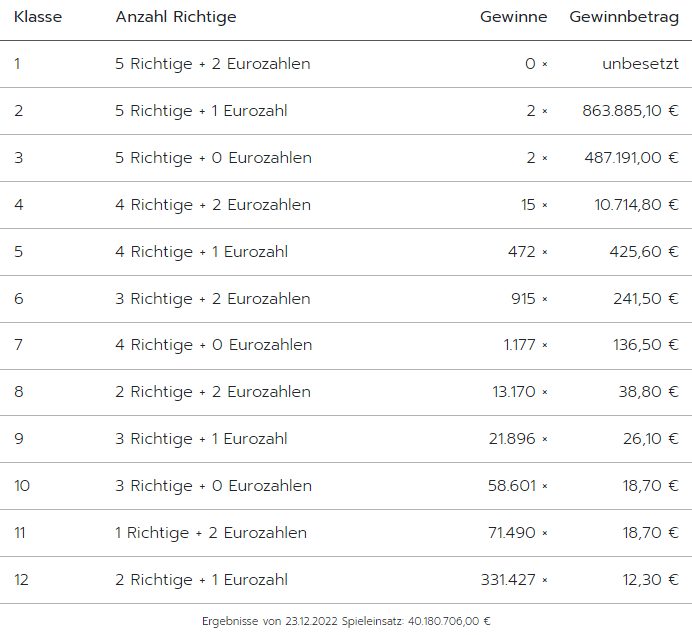Viewport: 692px width, 635px height.
Task: Click the '1 Richtige + 2 Eurozahlen' cell
Action: click(211, 533)
